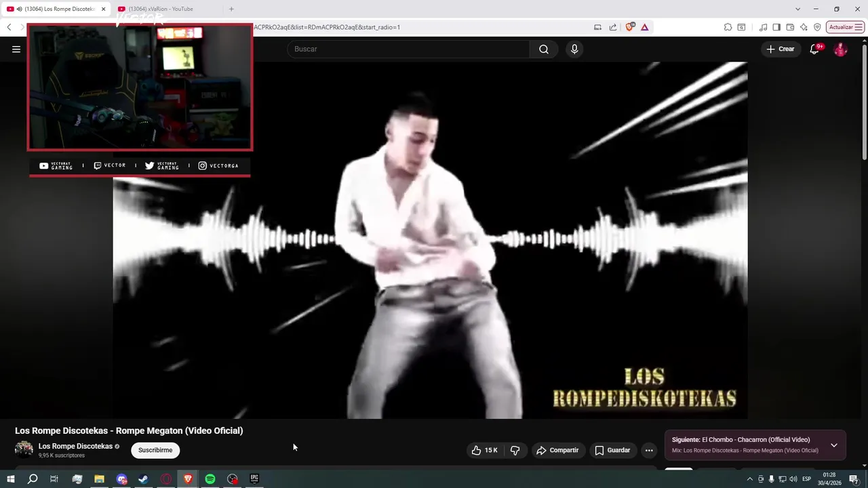Click the browser address bar URL

click(x=326, y=27)
